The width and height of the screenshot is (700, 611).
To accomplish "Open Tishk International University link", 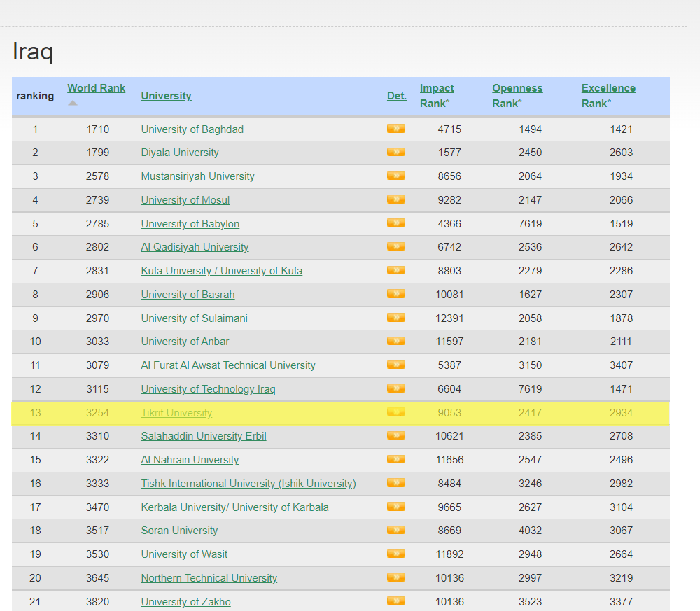I will click(x=248, y=484).
